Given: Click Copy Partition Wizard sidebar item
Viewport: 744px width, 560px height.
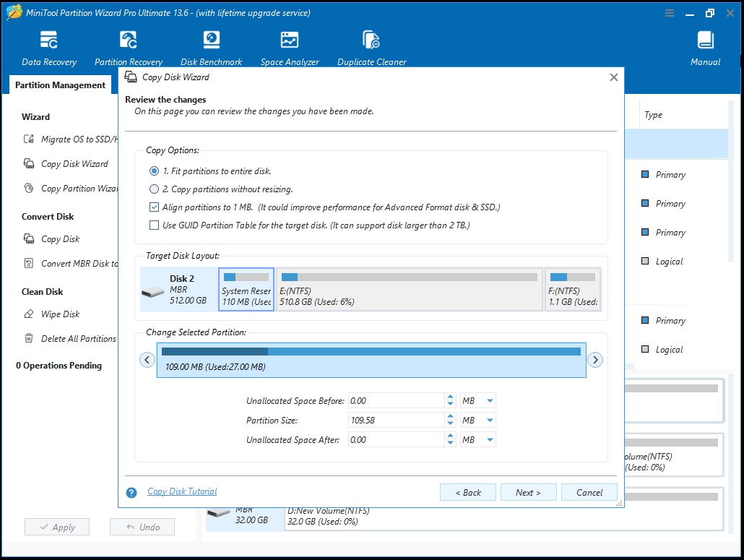Looking at the screenshot, I should [x=70, y=189].
